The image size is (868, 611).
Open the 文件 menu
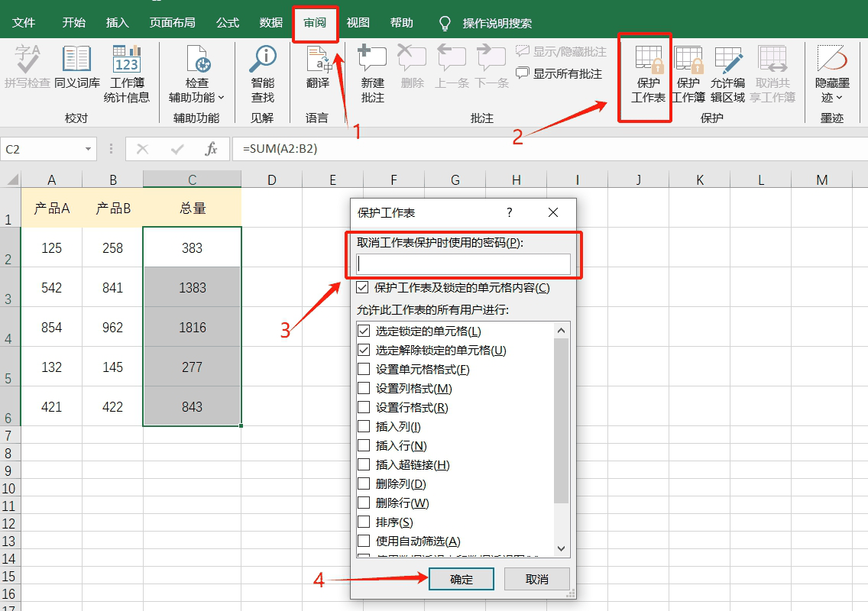coord(25,22)
